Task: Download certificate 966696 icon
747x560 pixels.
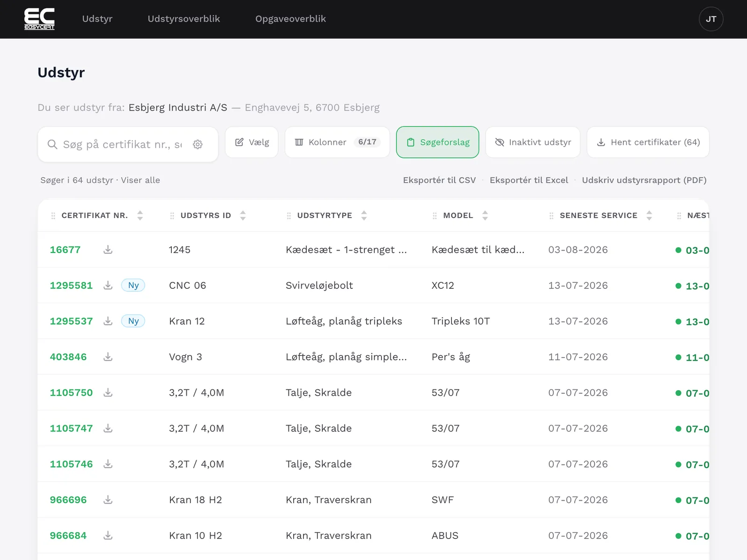Action: (108, 500)
